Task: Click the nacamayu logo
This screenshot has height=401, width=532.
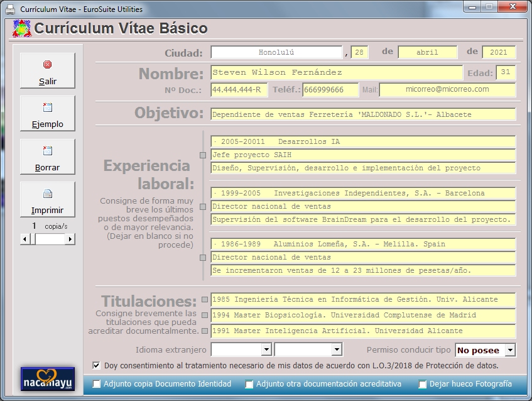Action: (47, 378)
